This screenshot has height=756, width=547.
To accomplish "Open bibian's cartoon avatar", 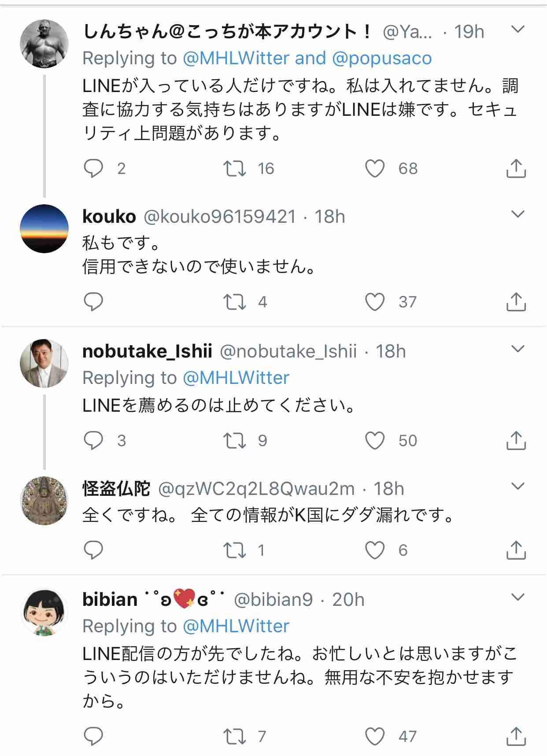I will pos(44,612).
